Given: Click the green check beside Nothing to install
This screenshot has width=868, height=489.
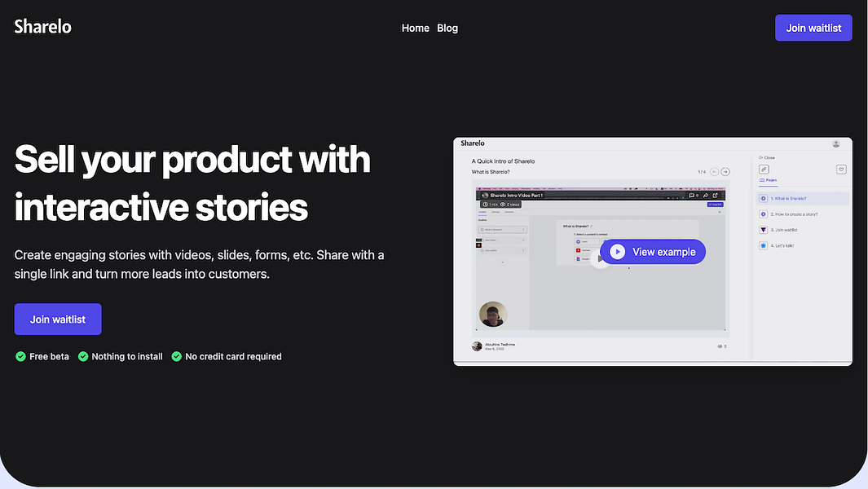Looking at the screenshot, I should tap(83, 357).
